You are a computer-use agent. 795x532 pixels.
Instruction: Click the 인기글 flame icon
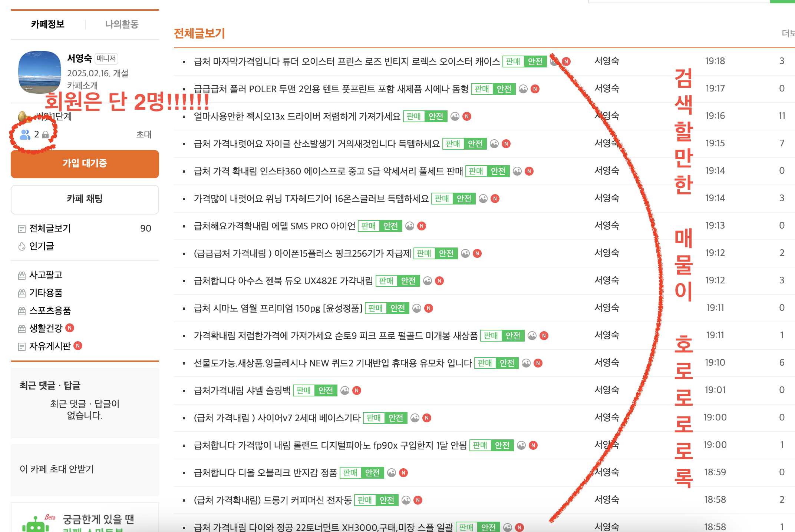click(22, 246)
